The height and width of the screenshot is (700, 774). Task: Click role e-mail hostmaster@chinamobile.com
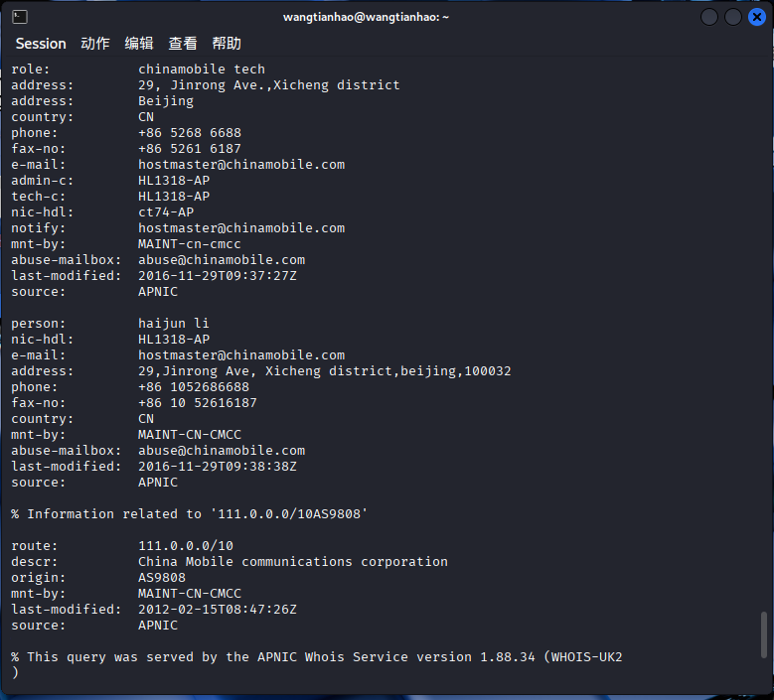[x=241, y=164]
